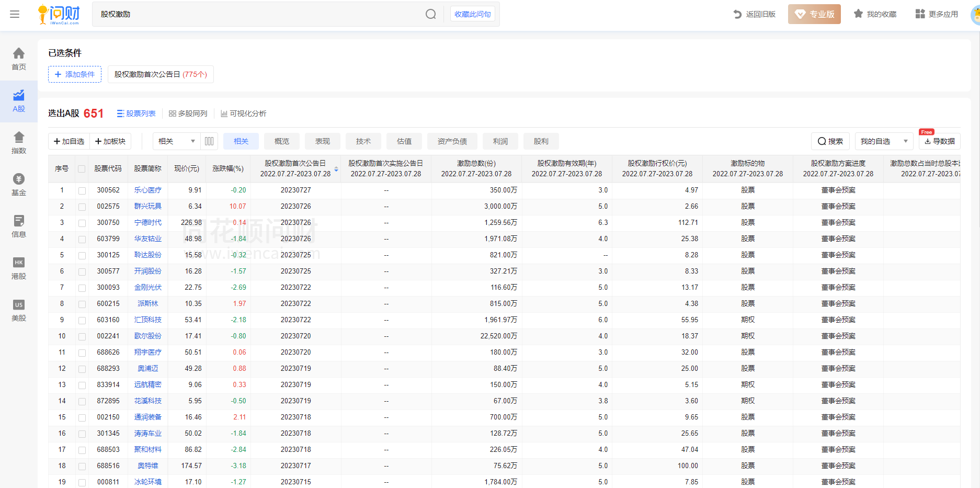Check the box for 300750 宁德时代
Screen dimensions: 980x488
coord(82,223)
